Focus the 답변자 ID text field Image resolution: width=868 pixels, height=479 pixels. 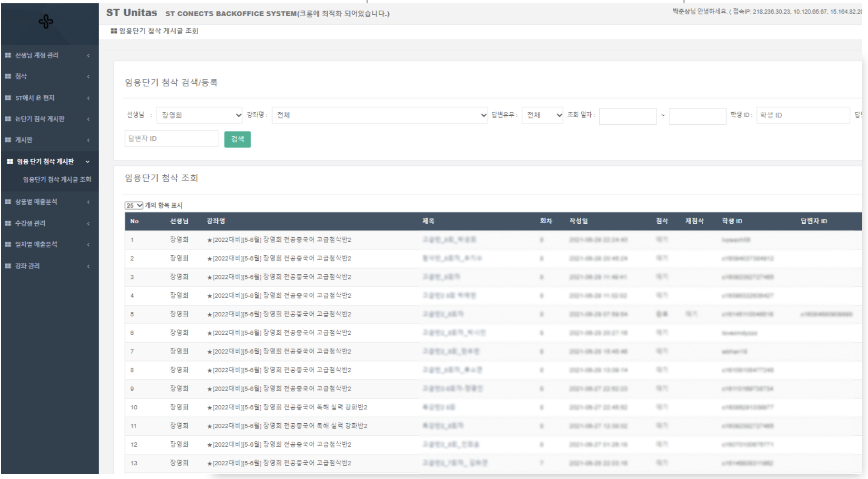[171, 139]
